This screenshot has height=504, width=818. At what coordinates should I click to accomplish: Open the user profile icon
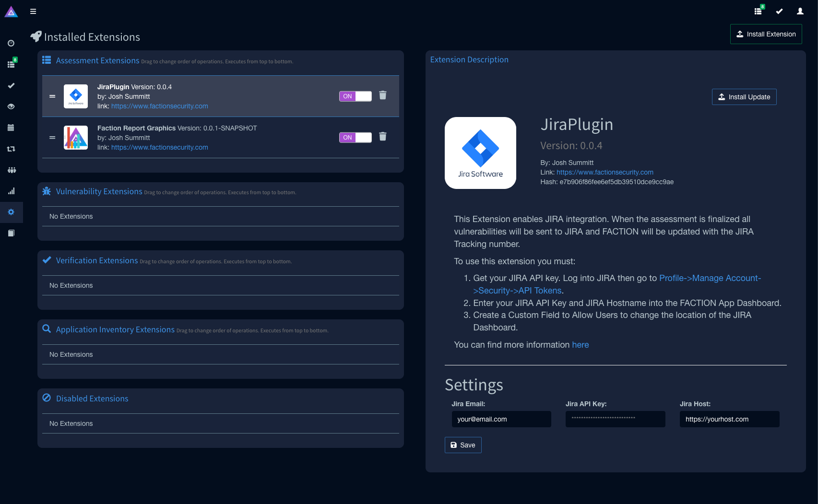800,12
